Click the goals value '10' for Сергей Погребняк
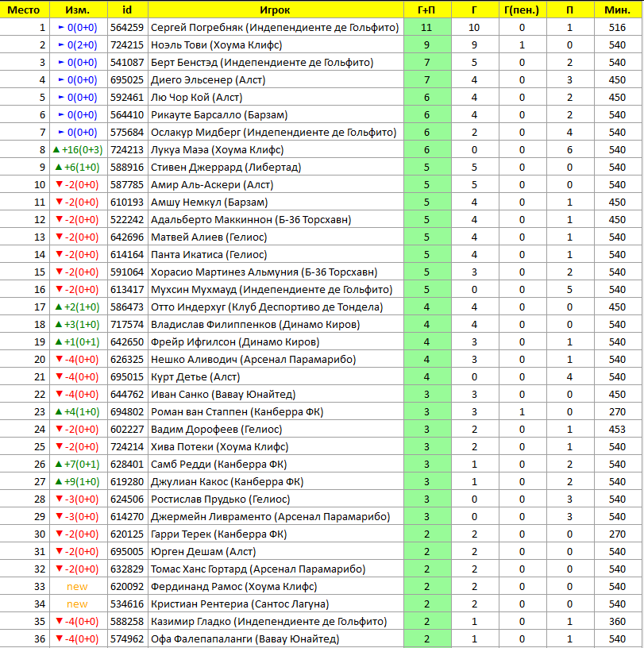The image size is (644, 648). (x=474, y=27)
